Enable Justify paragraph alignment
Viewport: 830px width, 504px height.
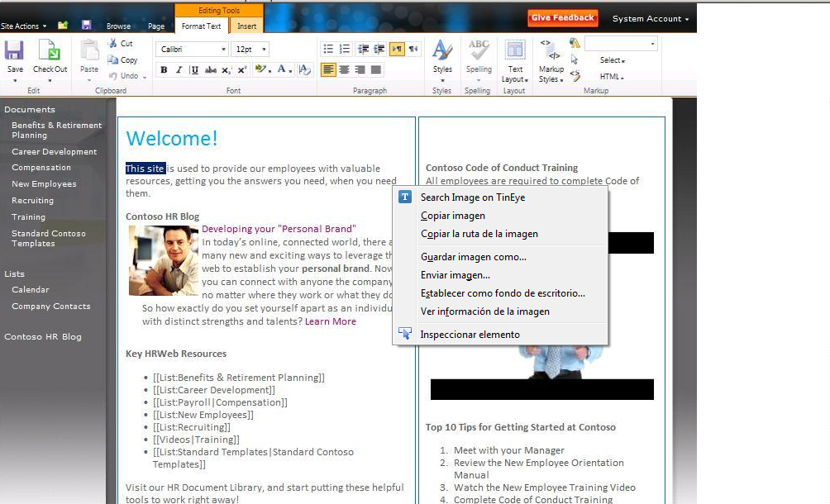(x=376, y=69)
